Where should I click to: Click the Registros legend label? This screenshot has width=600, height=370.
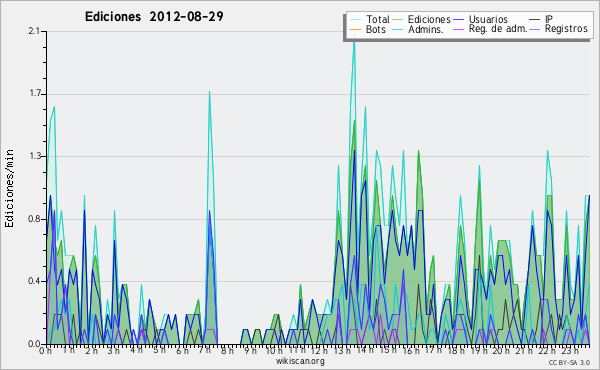coord(566,29)
